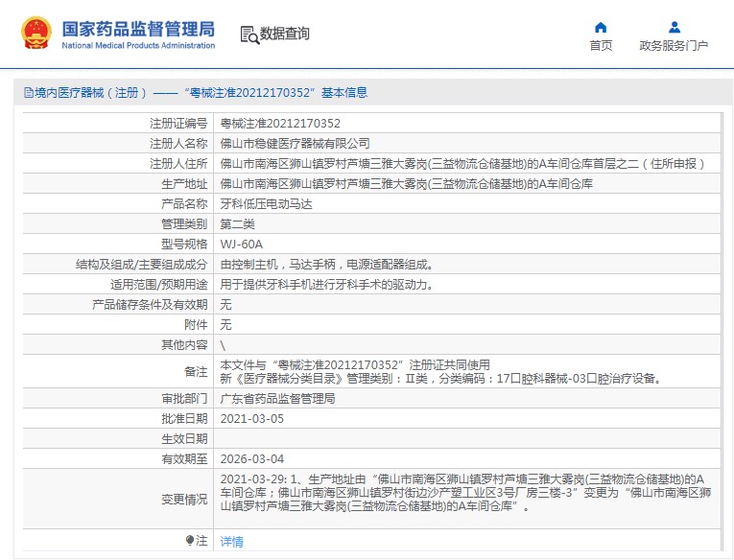
Task: Click the lightbulb 注 icon
Action: [190, 541]
